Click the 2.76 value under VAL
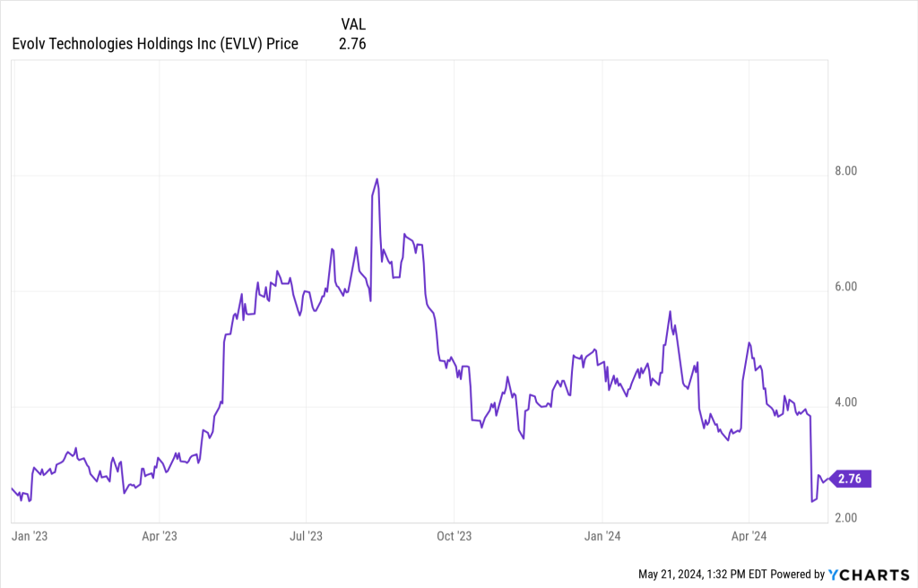Viewport: 918px width, 588px height. 352,43
